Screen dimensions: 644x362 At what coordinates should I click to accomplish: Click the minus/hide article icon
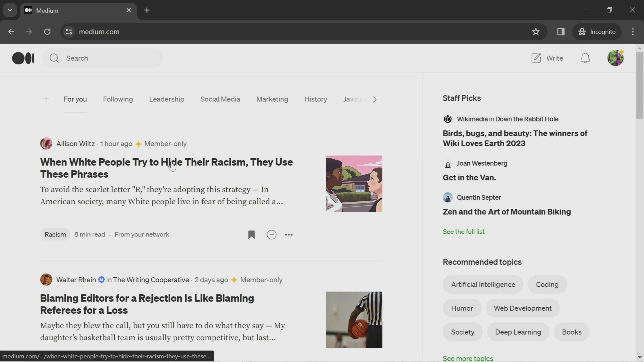(272, 234)
